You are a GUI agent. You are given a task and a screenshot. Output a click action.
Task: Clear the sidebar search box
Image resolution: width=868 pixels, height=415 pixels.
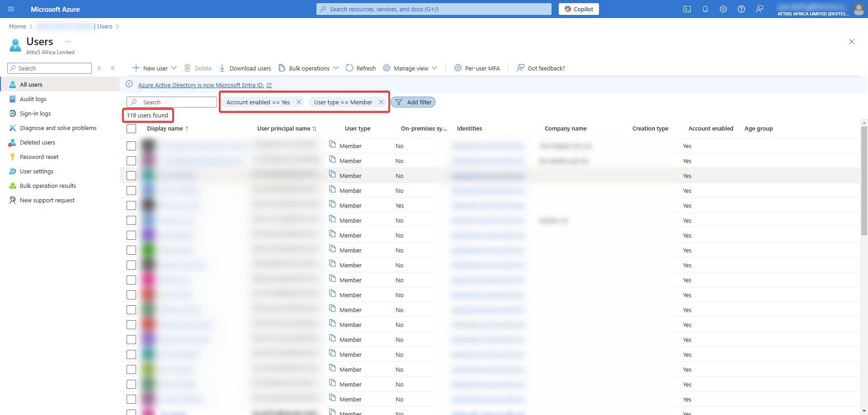pyautogui.click(x=99, y=68)
